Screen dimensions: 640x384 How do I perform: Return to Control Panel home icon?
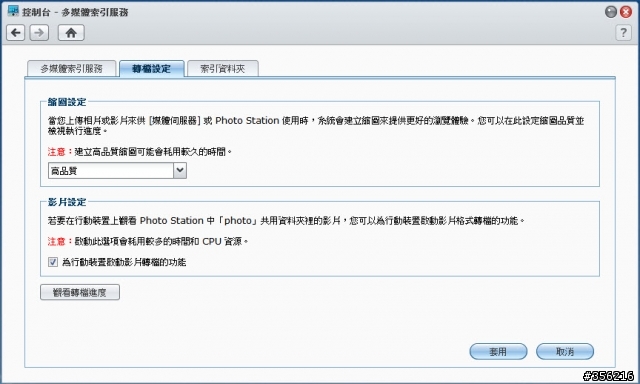click(x=71, y=33)
